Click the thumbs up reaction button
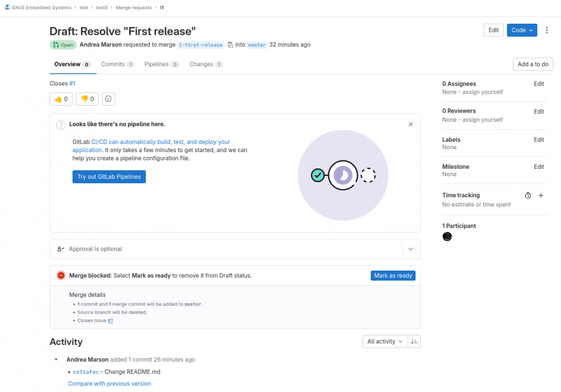The image size is (561, 392). click(x=61, y=99)
